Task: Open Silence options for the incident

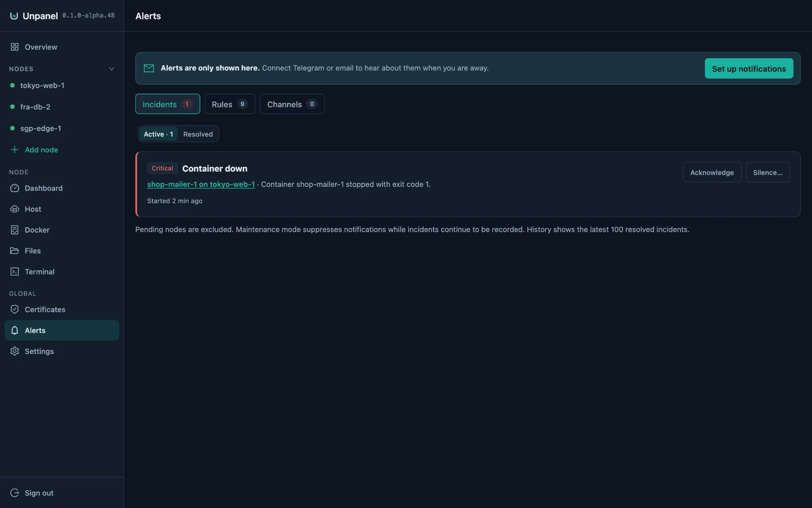Action: coord(767,172)
